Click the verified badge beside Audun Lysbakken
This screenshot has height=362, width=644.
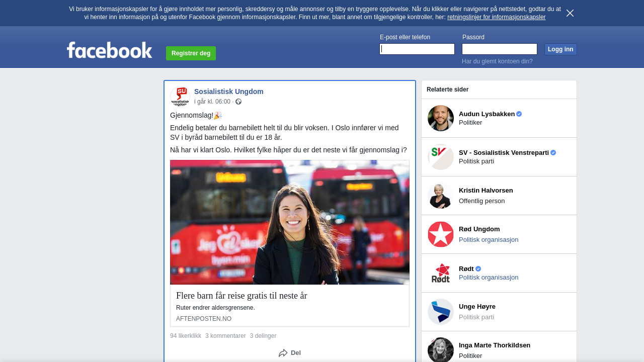(519, 114)
